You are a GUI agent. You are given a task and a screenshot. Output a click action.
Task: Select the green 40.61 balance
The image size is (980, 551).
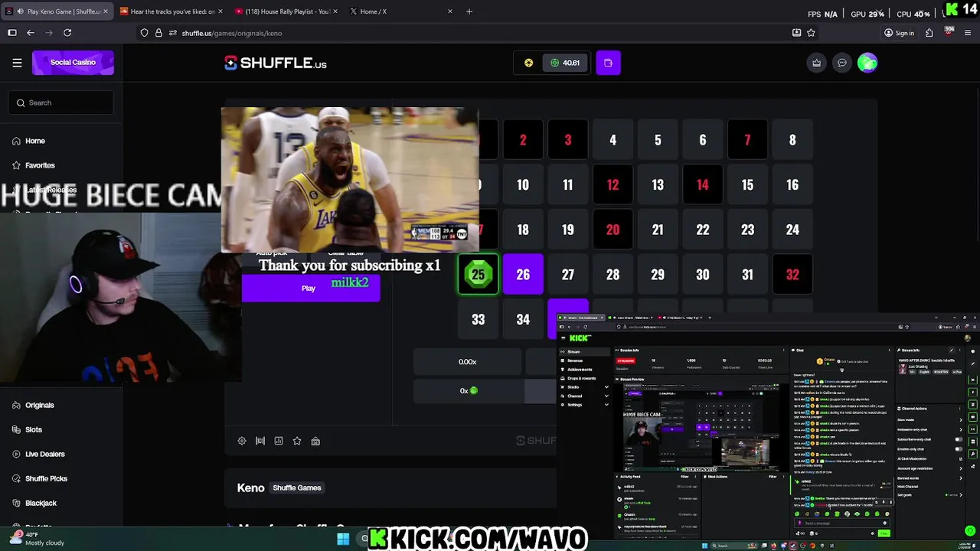[x=566, y=63]
